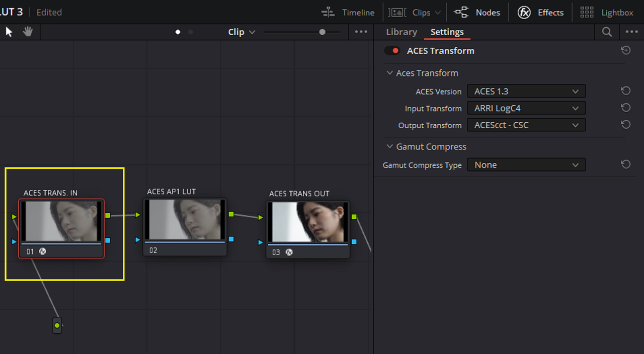The width and height of the screenshot is (644, 354).
Task: Click the green source input node connector
Action: 57,325
